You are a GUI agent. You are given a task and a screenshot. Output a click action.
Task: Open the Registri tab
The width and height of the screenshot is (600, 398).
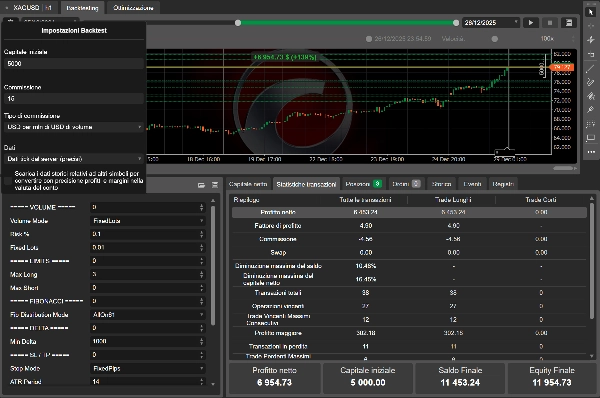pos(503,184)
